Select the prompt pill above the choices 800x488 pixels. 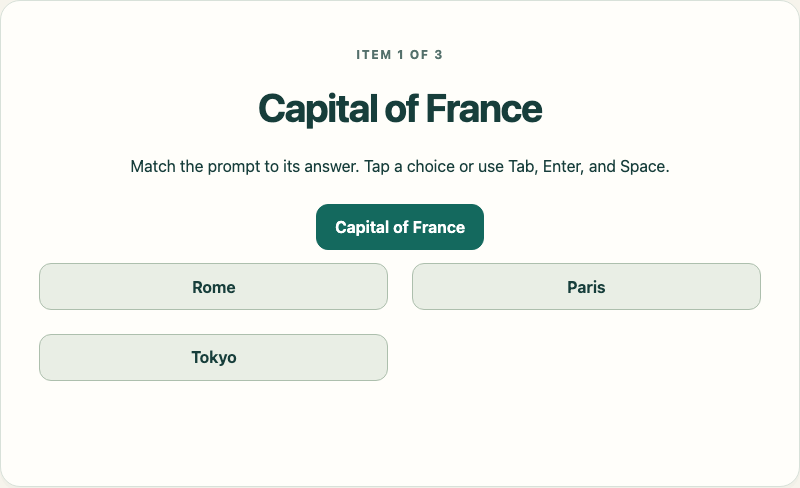tap(400, 227)
